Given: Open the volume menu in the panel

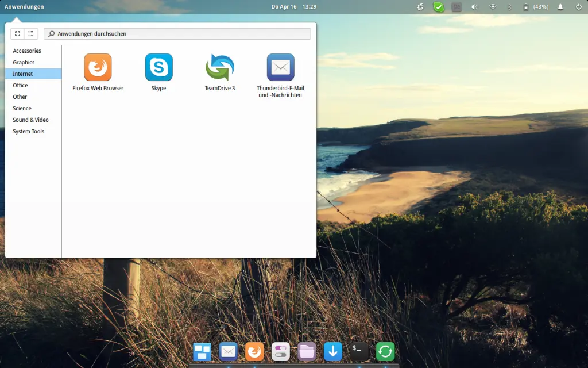Looking at the screenshot, I should coord(473,7).
